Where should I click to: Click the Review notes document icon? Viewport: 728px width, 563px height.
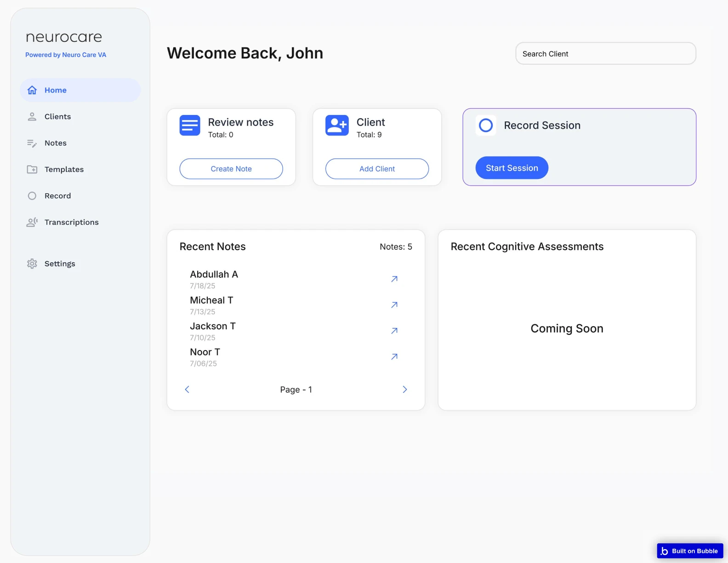pyautogui.click(x=190, y=125)
